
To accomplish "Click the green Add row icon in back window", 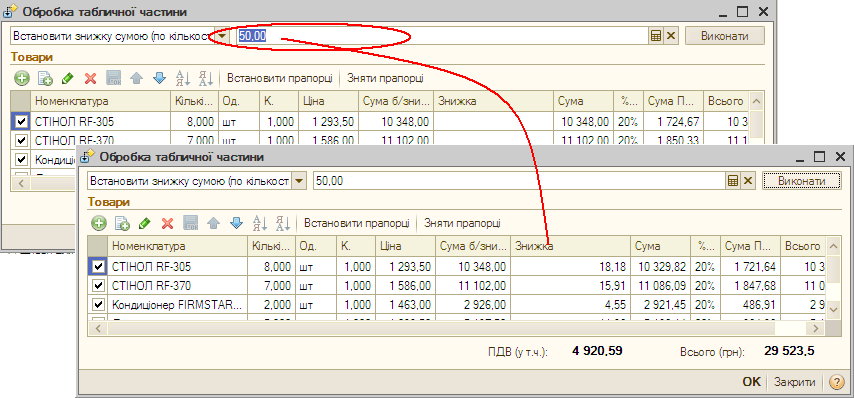I will click(x=21, y=78).
